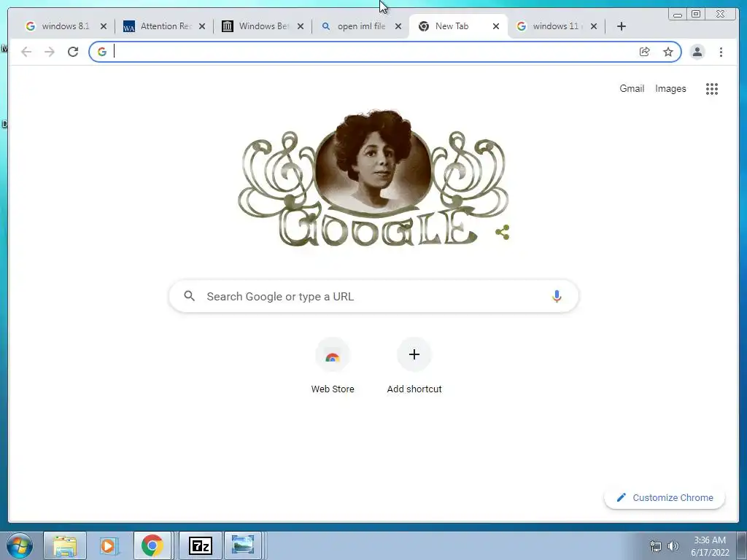The width and height of the screenshot is (747, 560).
Task: Open the Web Store shortcut
Action: [333, 366]
